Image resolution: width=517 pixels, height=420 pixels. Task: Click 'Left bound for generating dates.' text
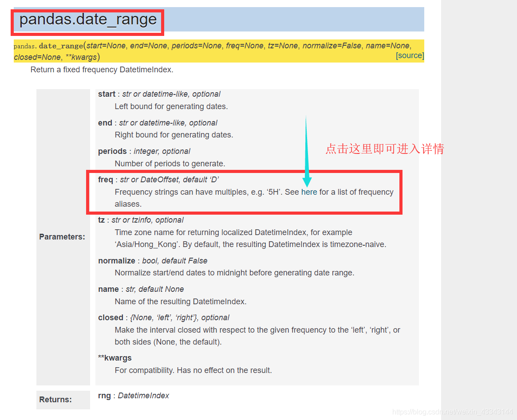pos(171,106)
